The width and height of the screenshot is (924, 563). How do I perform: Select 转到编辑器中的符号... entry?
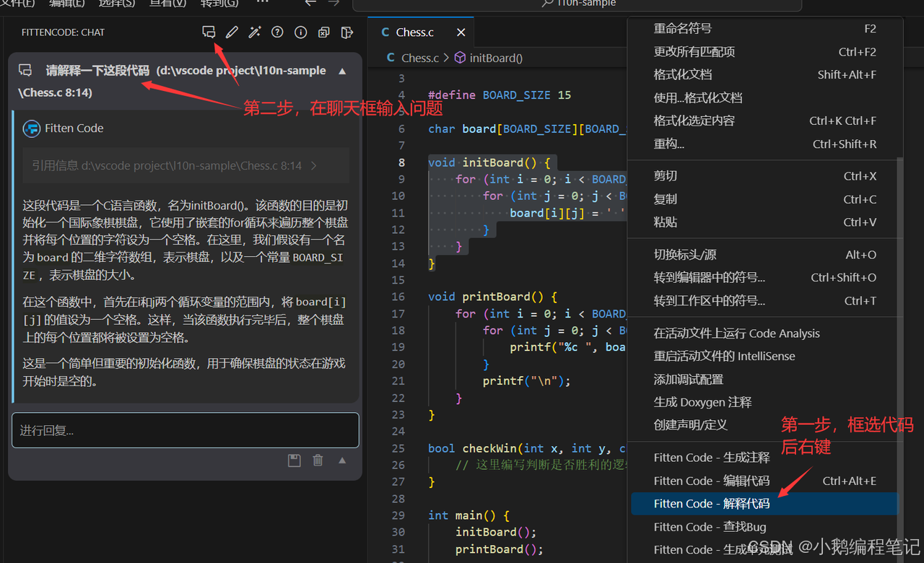pos(765,277)
